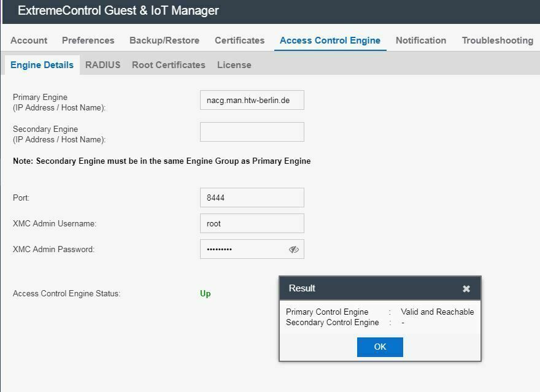Screen dimensions: 540x392
Task: Open the Notification tab
Action: point(421,40)
